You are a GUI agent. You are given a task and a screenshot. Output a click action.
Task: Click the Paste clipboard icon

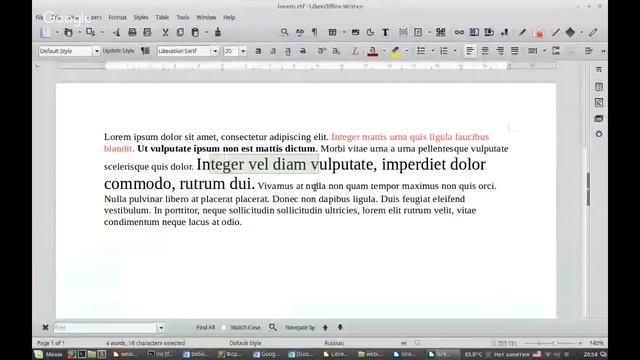click(x=195, y=32)
